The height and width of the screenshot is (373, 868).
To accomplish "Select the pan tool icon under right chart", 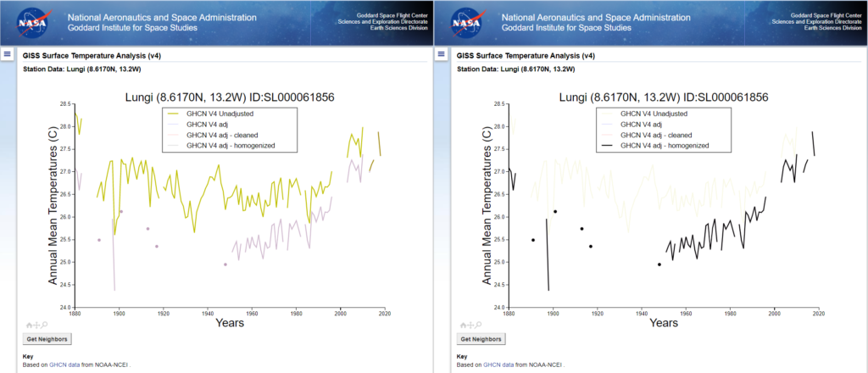I will pyautogui.click(x=470, y=325).
